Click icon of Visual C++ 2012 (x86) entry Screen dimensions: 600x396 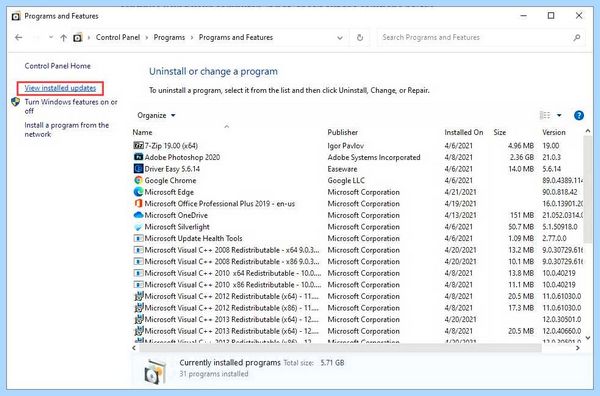click(x=139, y=308)
